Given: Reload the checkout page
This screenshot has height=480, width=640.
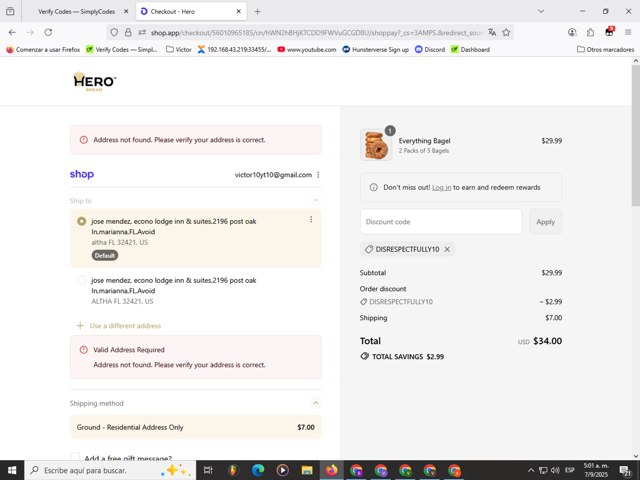Looking at the screenshot, I should (48, 32).
